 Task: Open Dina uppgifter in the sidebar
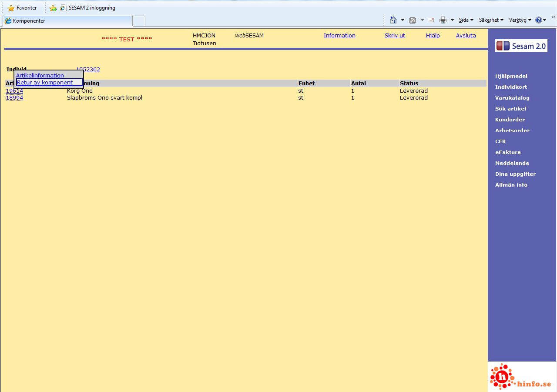[x=516, y=174]
